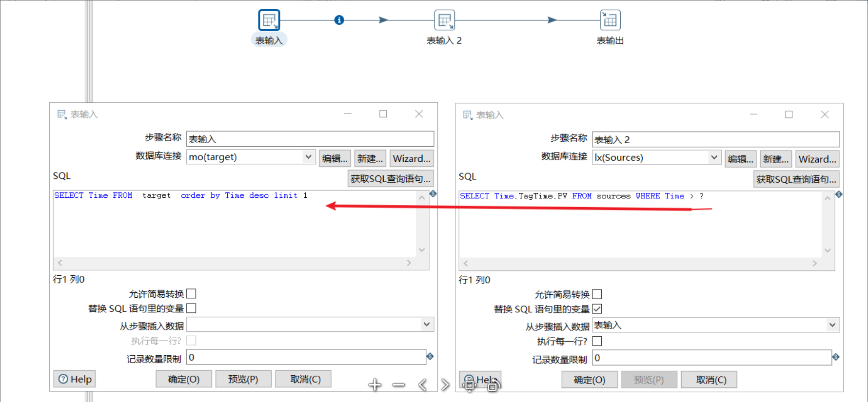Click variable diamond icon beside left SQL editor
Viewport: 868px width, 402px height.
433,194
